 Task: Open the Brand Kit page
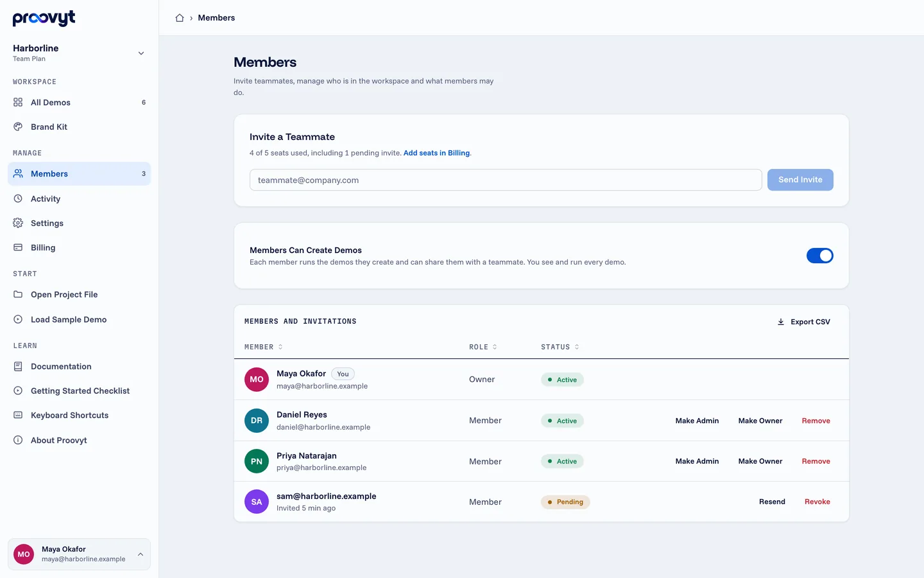pos(79,127)
